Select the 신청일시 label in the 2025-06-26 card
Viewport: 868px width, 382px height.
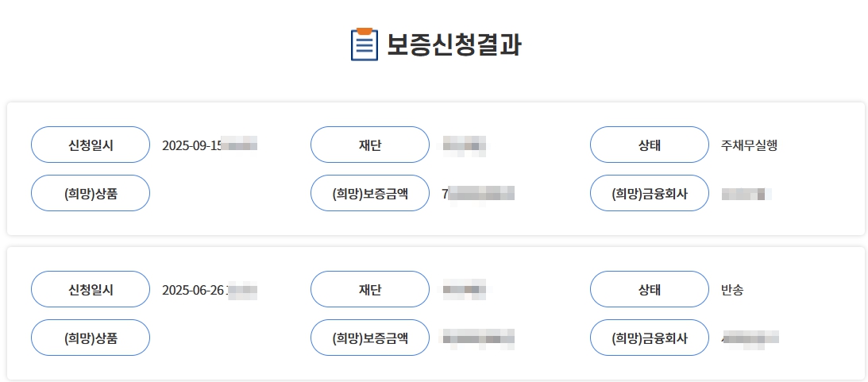91,289
